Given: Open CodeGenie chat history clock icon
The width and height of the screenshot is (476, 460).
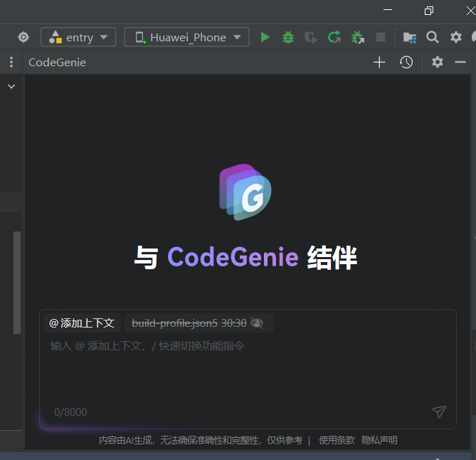Looking at the screenshot, I should click(406, 62).
